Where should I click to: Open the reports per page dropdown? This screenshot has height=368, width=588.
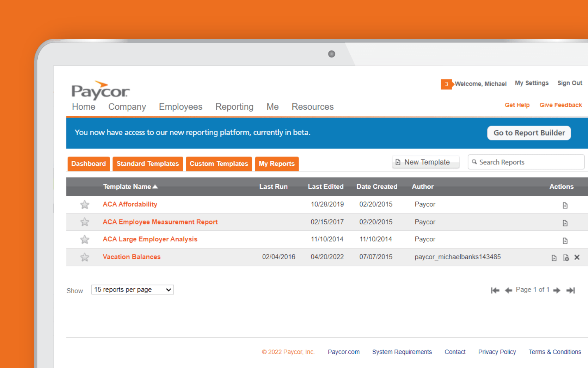click(133, 290)
